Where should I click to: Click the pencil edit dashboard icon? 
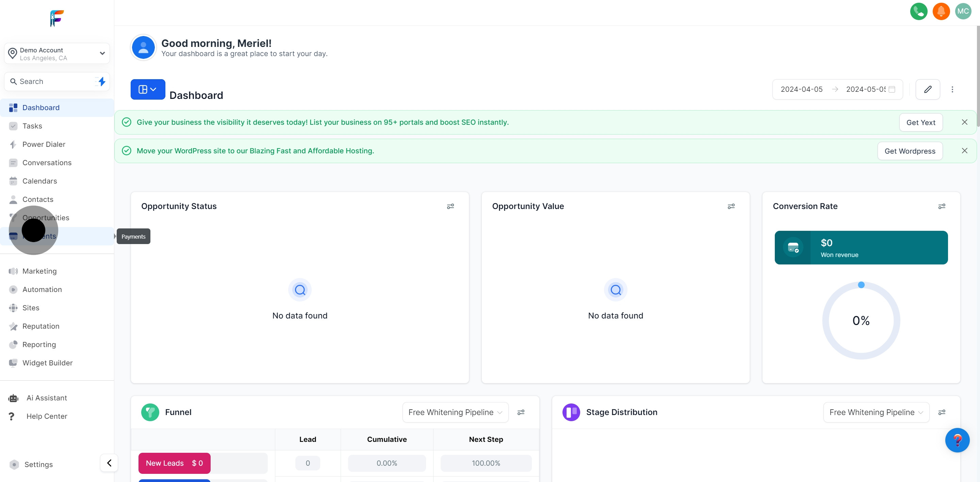928,89
